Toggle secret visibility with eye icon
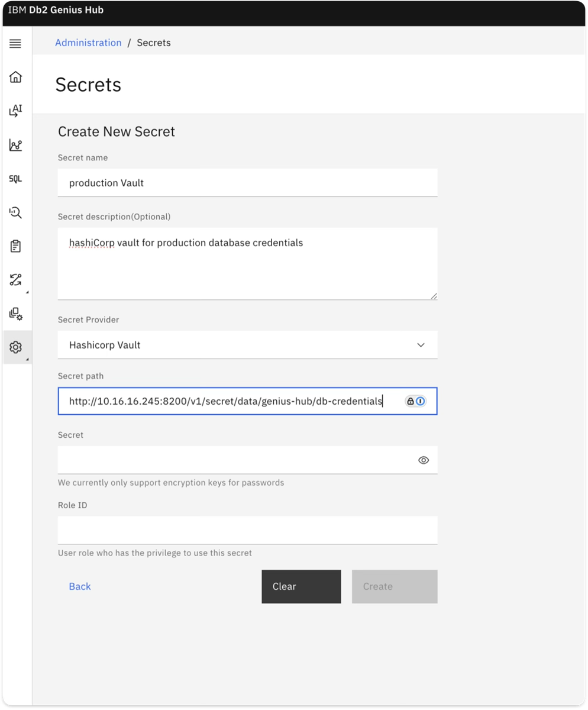The width and height of the screenshot is (588, 710). (424, 460)
